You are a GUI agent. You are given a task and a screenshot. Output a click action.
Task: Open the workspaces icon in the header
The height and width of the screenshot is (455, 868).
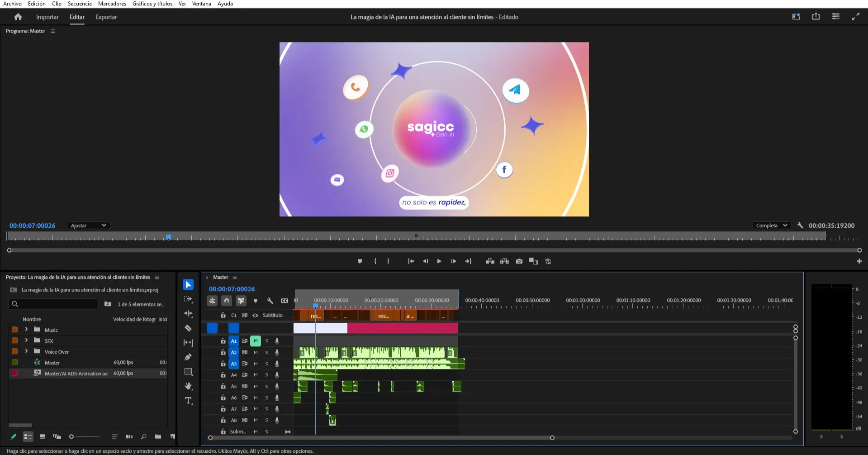click(x=796, y=16)
